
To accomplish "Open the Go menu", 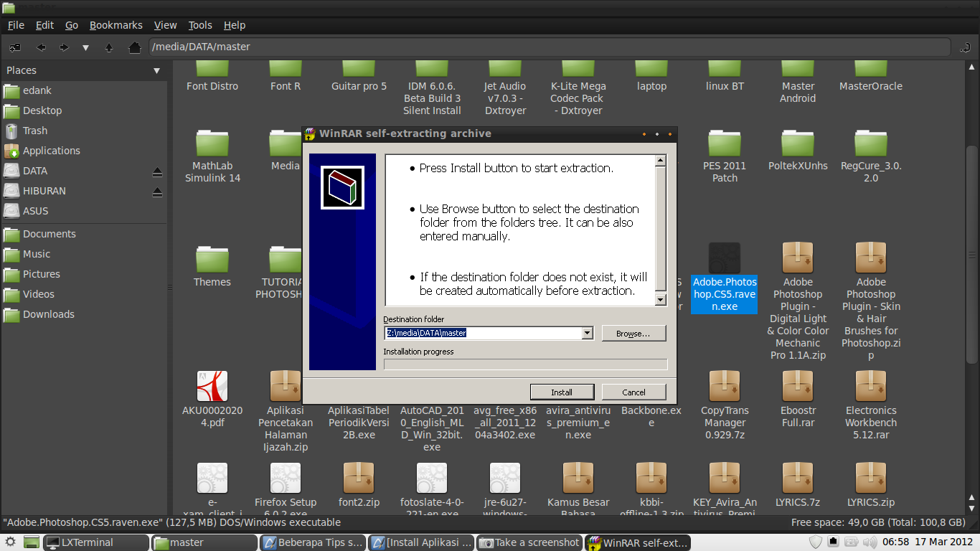I will tap(72, 25).
